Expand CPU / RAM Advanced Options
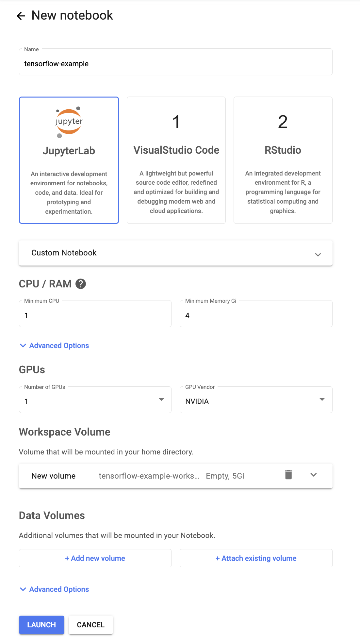This screenshot has height=644, width=360. [x=54, y=345]
